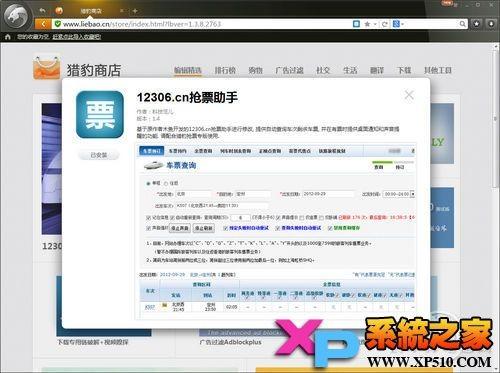Click the bullet train icon in preview

pyautogui.click(x=153, y=165)
